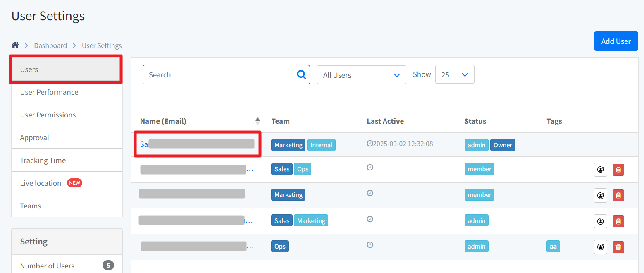The height and width of the screenshot is (273, 644).
Task: Delete the Sales Ops member user
Action: click(618, 170)
